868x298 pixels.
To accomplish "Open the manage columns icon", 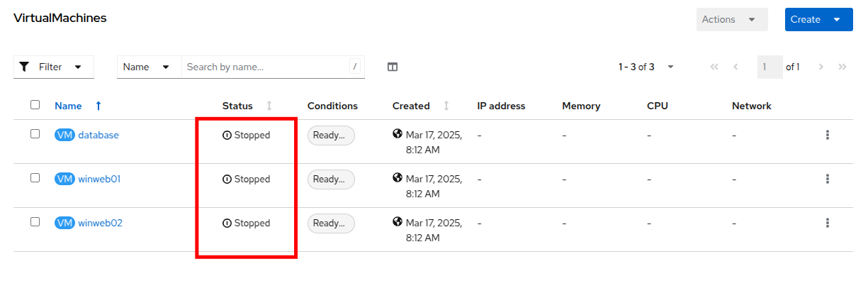I will 393,67.
